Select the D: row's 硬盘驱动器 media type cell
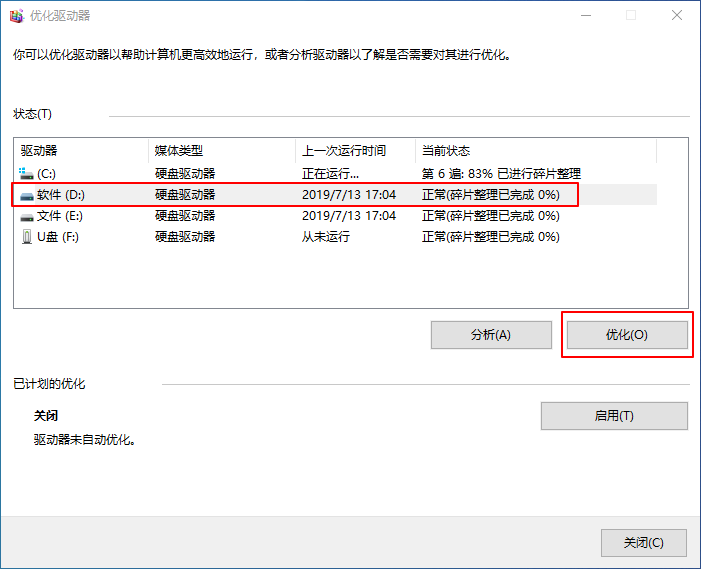Screen dimensions: 701x569 click(x=185, y=194)
